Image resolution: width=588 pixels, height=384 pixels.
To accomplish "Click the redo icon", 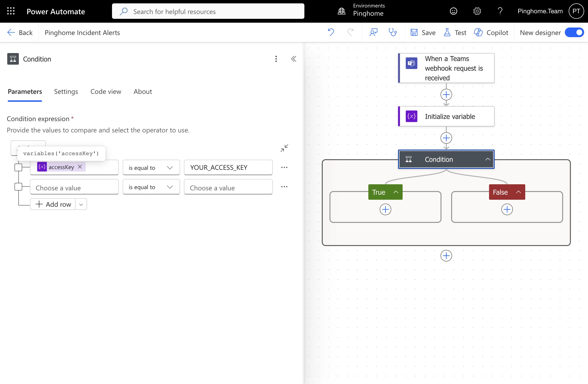I will (350, 32).
